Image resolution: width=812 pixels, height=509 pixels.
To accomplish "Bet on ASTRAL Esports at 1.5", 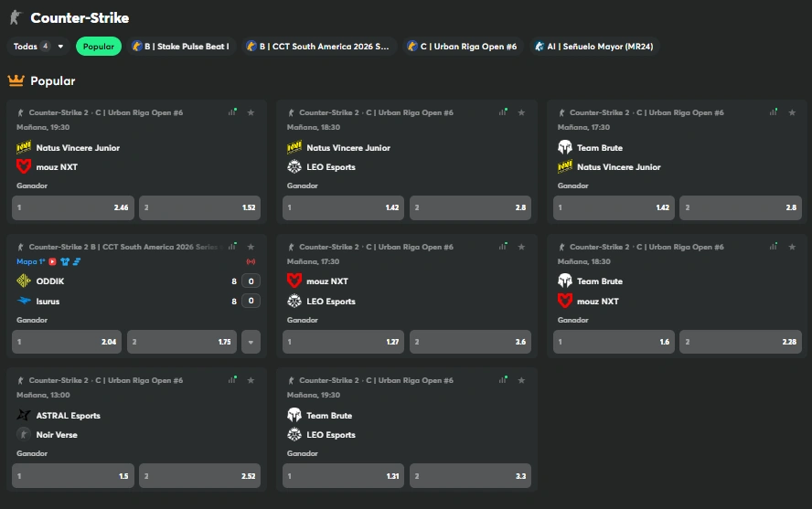I will 73,476.
